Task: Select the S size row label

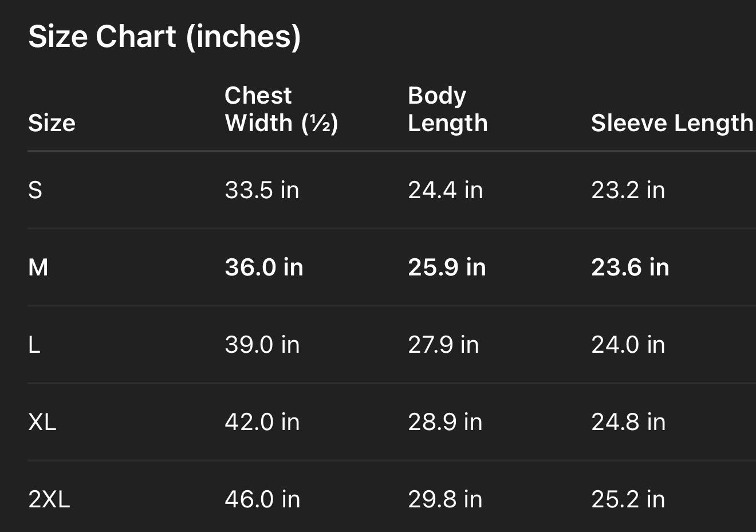Action: click(35, 190)
